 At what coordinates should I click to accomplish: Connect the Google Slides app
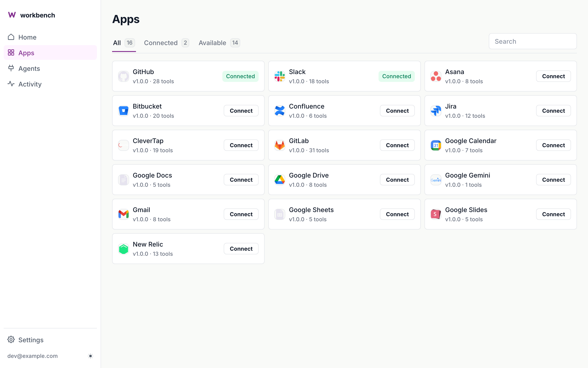tap(553, 214)
